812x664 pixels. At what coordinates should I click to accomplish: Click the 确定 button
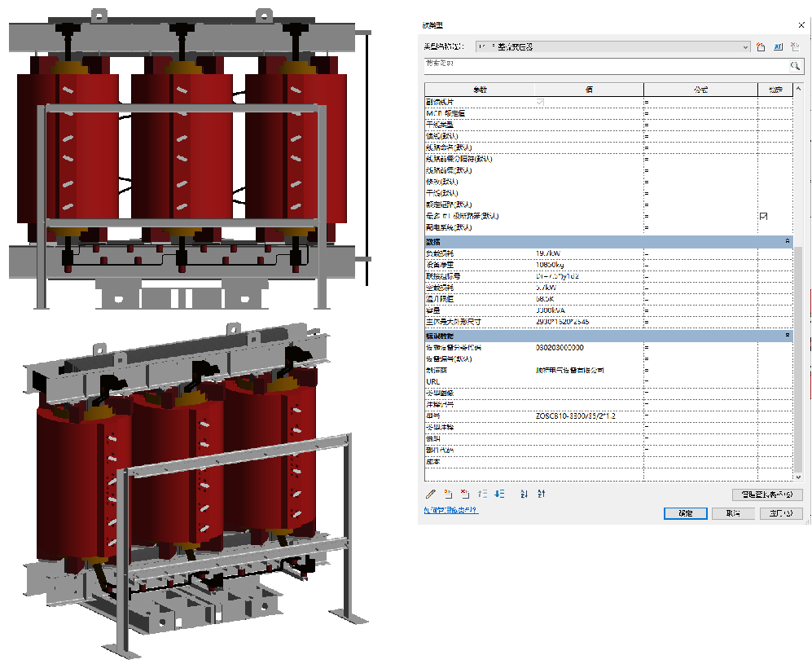[x=684, y=513]
